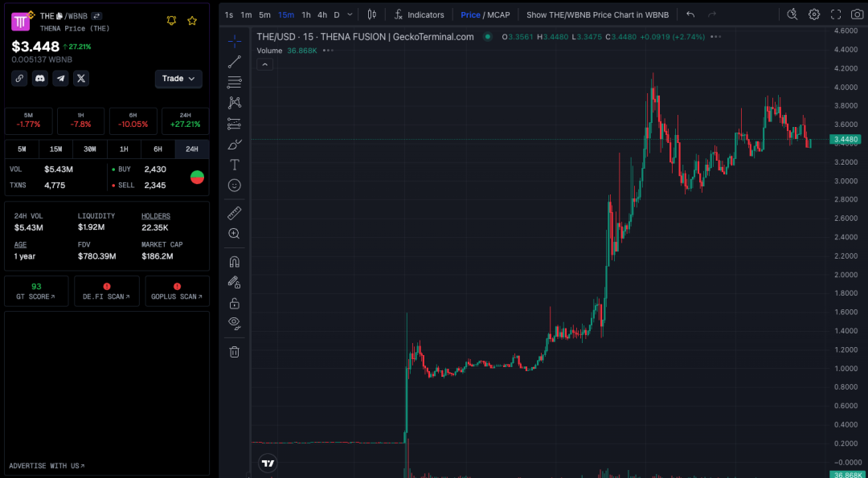Add THE to favorites with star

tap(192, 21)
